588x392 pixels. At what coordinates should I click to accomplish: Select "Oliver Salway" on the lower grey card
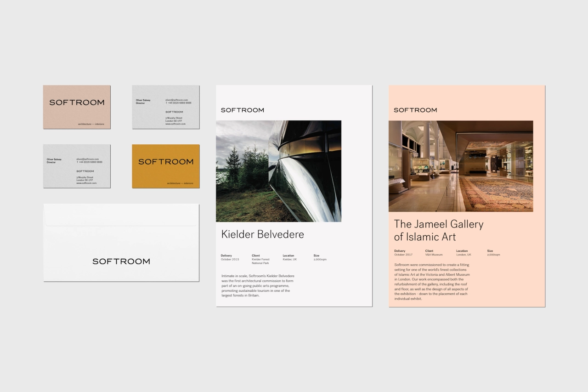pos(54,159)
